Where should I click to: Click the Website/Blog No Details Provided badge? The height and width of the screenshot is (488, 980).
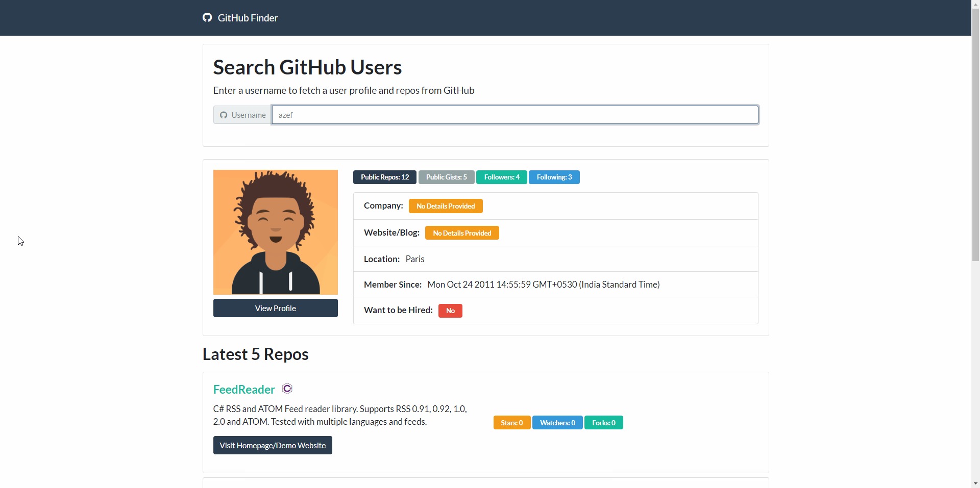point(462,233)
